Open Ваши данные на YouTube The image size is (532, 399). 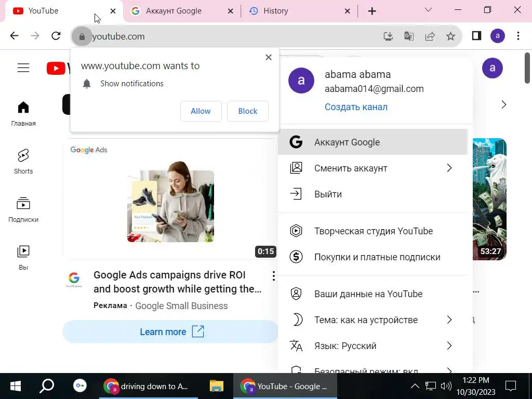pos(373,294)
